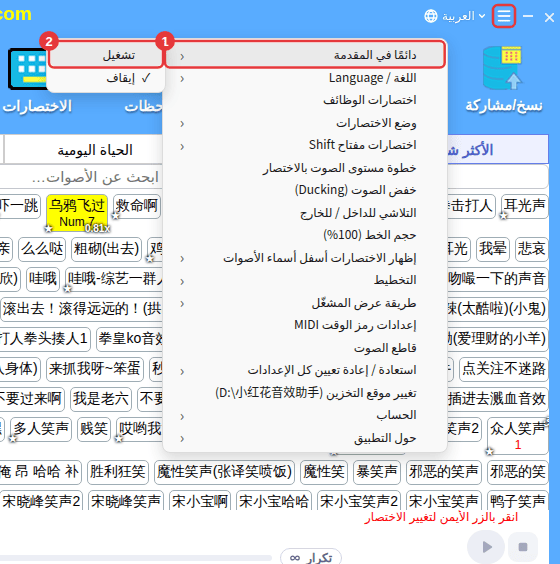Click the globe language icon

coord(431,16)
